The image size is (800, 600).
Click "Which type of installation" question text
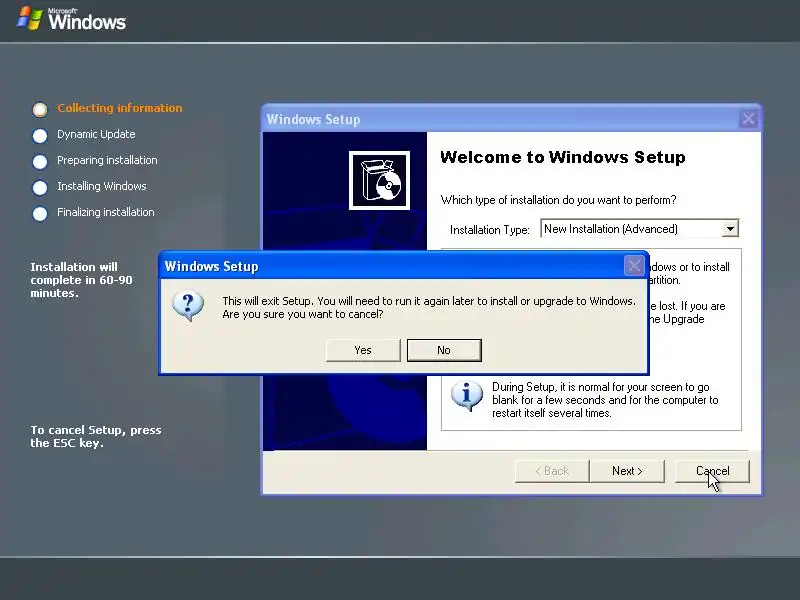tap(559, 200)
